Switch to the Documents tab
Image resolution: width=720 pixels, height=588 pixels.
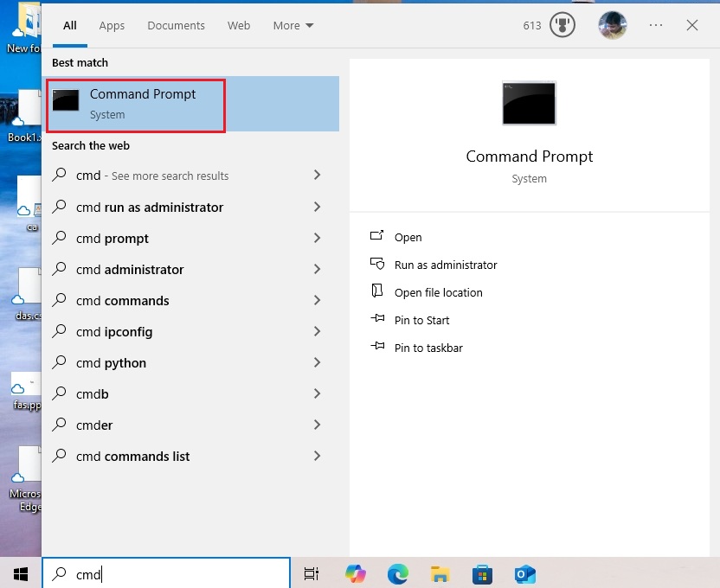point(176,26)
